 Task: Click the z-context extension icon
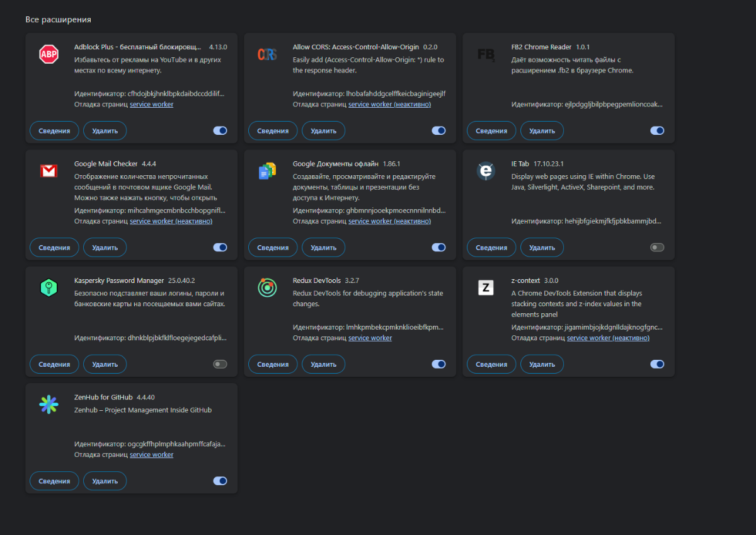486,288
